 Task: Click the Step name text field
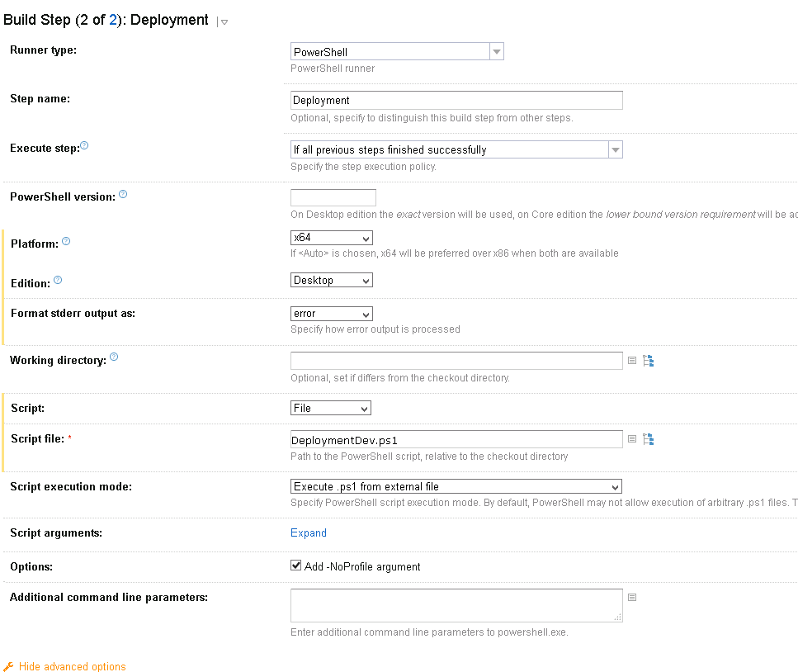tap(456, 101)
